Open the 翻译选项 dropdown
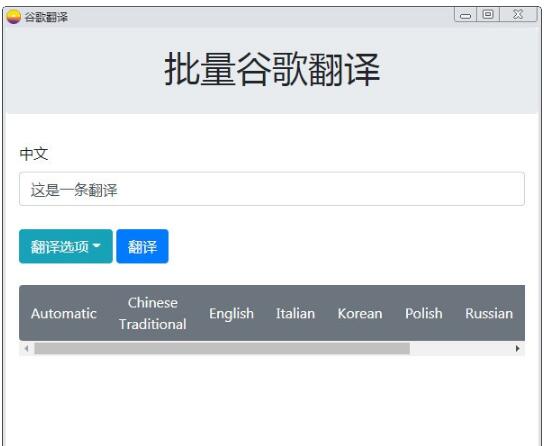The width and height of the screenshot is (545, 446). pyautogui.click(x=66, y=246)
